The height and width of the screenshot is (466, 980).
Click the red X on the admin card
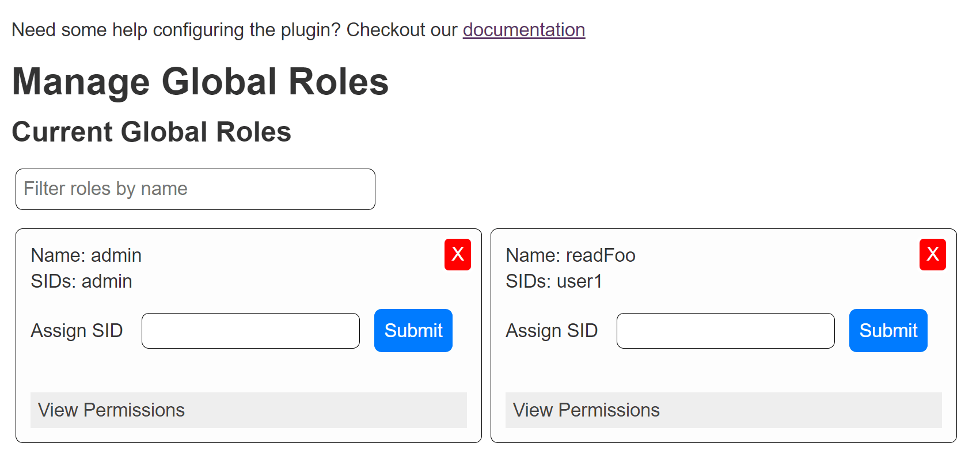(x=457, y=255)
